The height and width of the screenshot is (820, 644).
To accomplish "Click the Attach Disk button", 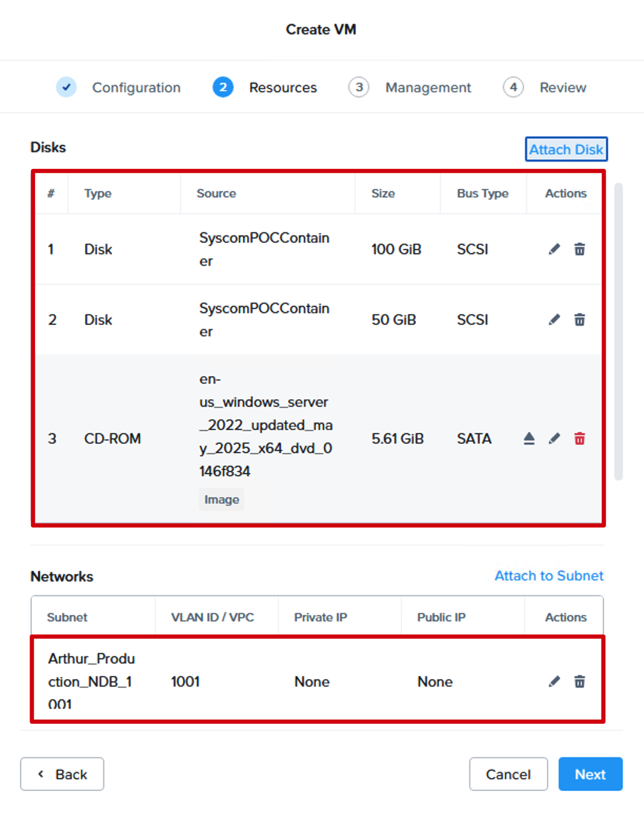I will point(566,149).
